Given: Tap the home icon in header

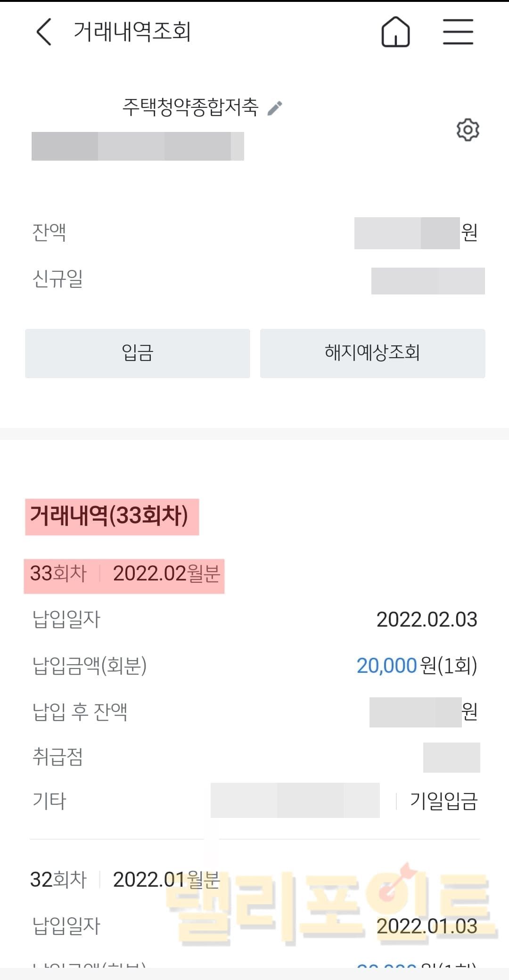Looking at the screenshot, I should point(395,32).
